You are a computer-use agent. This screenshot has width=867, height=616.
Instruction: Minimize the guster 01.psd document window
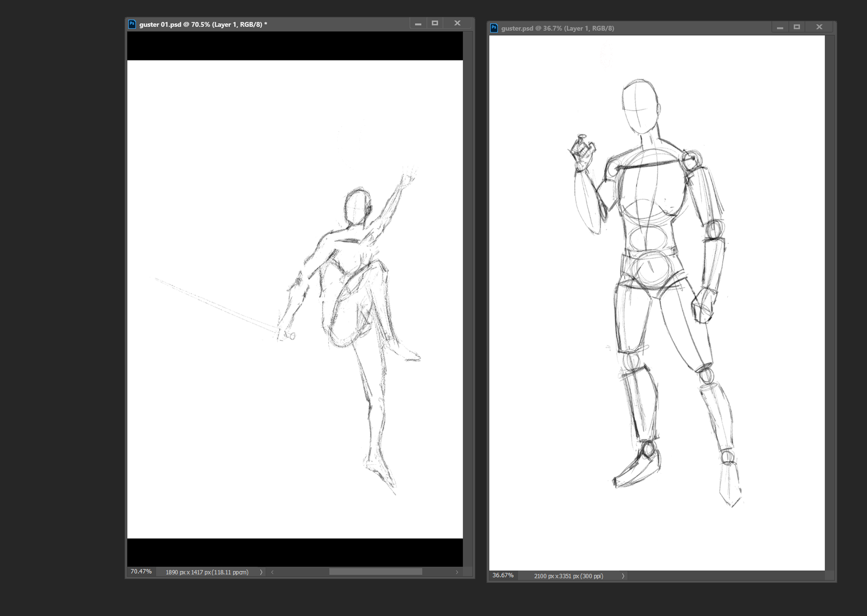click(418, 23)
